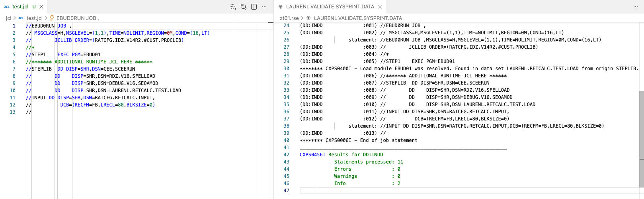The image size is (644, 199).
Task: Click the CXPS0006I End of job statement line
Action: point(358,140)
